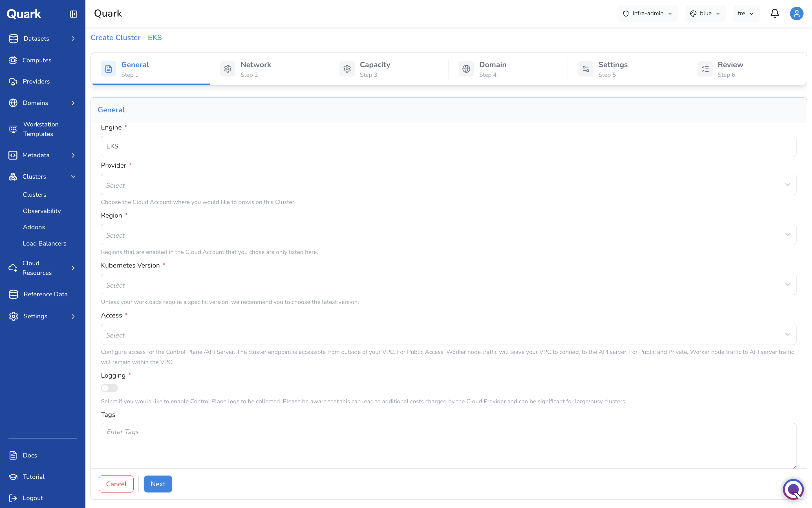Switch to the Network Step 2 tab
The image size is (812, 508).
click(x=270, y=69)
